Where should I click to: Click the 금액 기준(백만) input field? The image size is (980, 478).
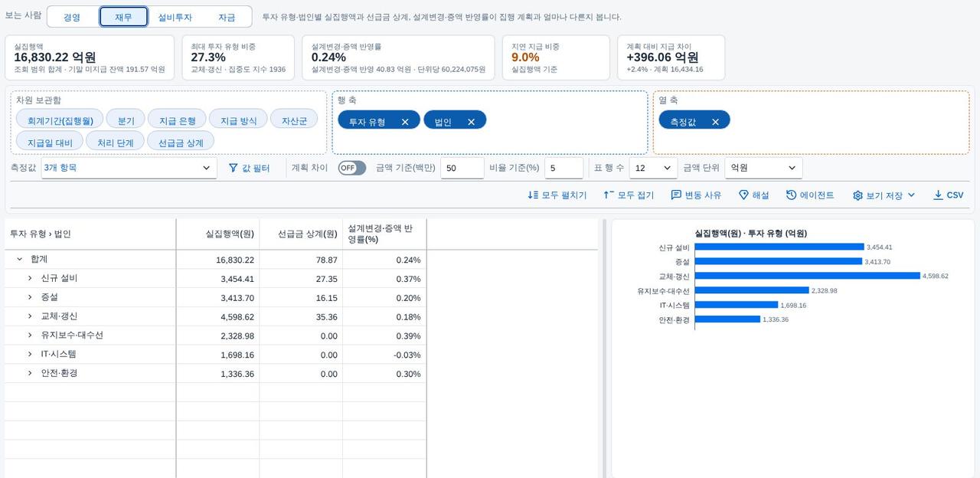(x=462, y=168)
